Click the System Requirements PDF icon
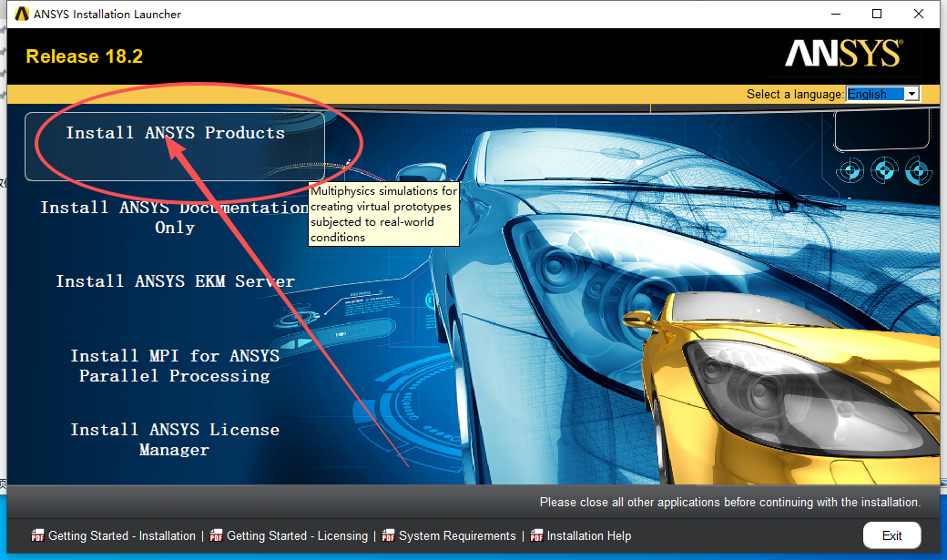Viewport: 947px width, 560px height. pyautogui.click(x=386, y=535)
